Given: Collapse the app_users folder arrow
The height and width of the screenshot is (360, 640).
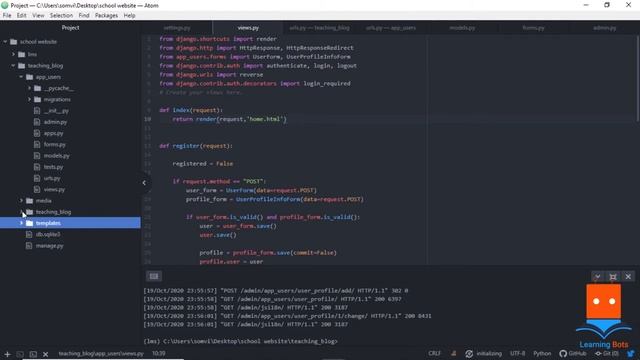Looking at the screenshot, I should tap(21, 77).
